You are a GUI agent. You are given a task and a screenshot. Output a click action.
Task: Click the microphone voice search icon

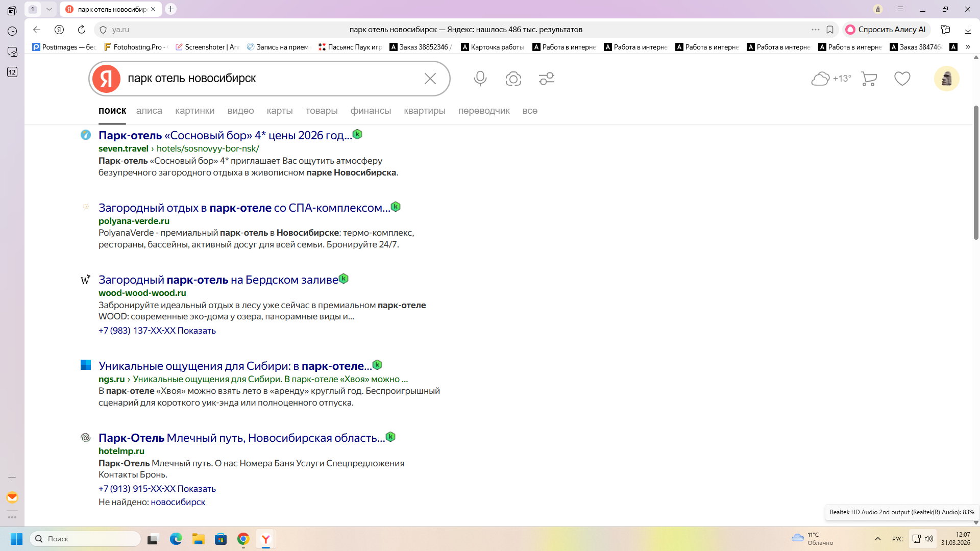click(480, 79)
